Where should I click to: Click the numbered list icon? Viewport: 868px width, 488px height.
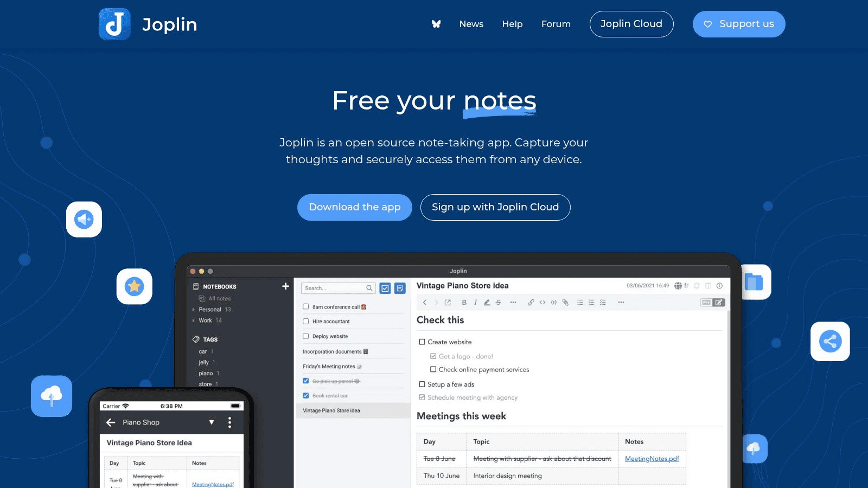(591, 302)
